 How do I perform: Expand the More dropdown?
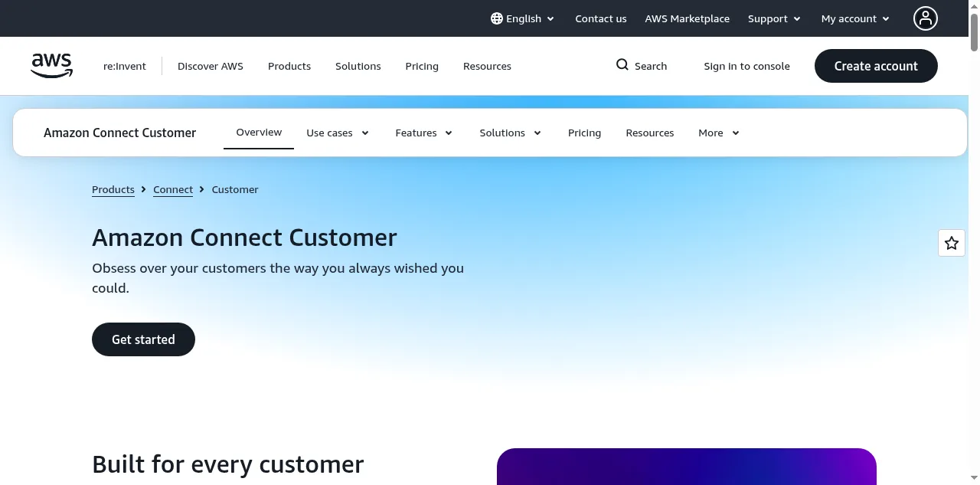tap(719, 133)
